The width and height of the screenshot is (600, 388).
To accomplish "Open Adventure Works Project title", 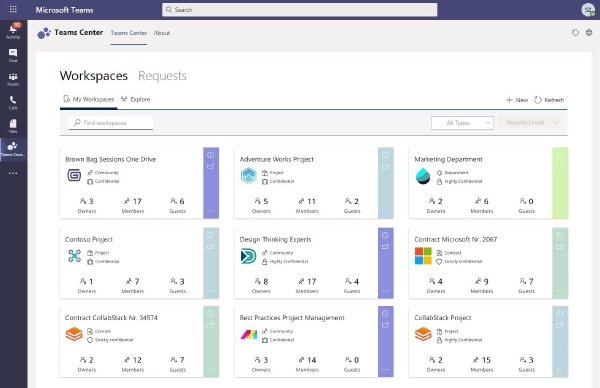I will [x=277, y=159].
